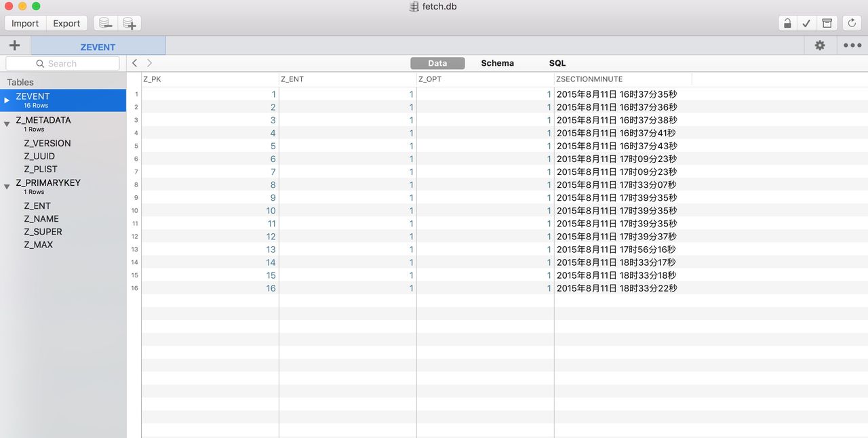Collapse the Z_METADATA table triangle
The image size is (868, 438).
[7, 124]
